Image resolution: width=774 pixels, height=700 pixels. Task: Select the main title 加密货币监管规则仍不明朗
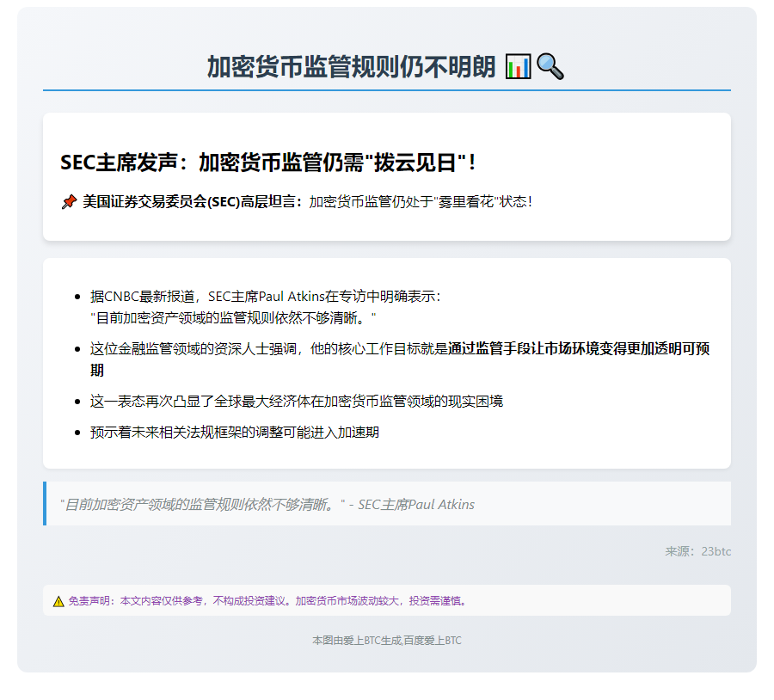pyautogui.click(x=351, y=66)
